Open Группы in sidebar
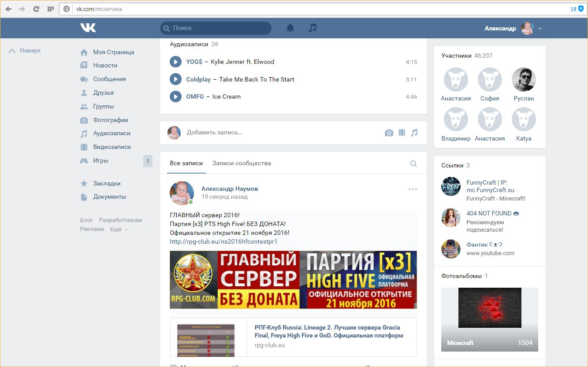This screenshot has width=588, height=367. [104, 106]
